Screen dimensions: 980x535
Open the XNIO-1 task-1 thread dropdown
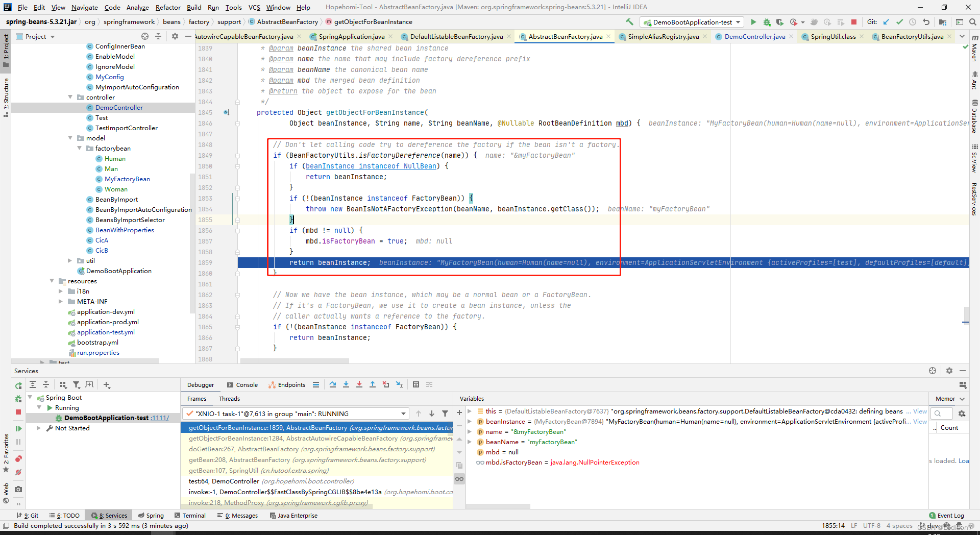click(296, 414)
